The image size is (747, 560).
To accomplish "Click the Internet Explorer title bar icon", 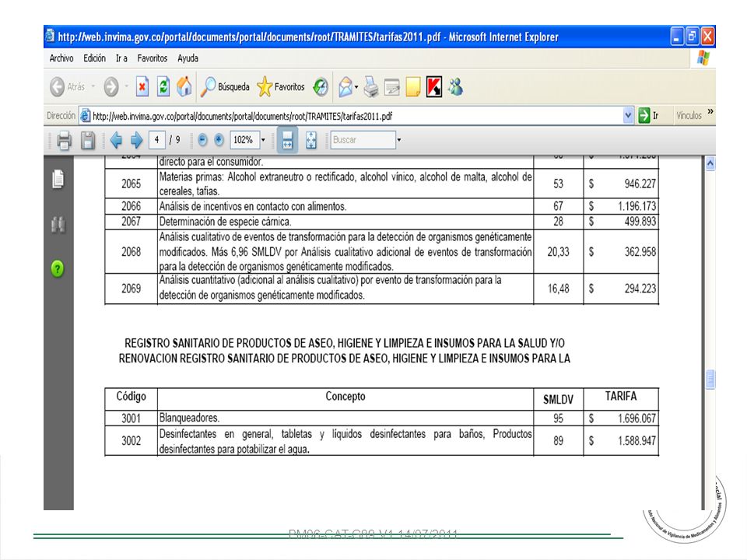I will click(51, 37).
